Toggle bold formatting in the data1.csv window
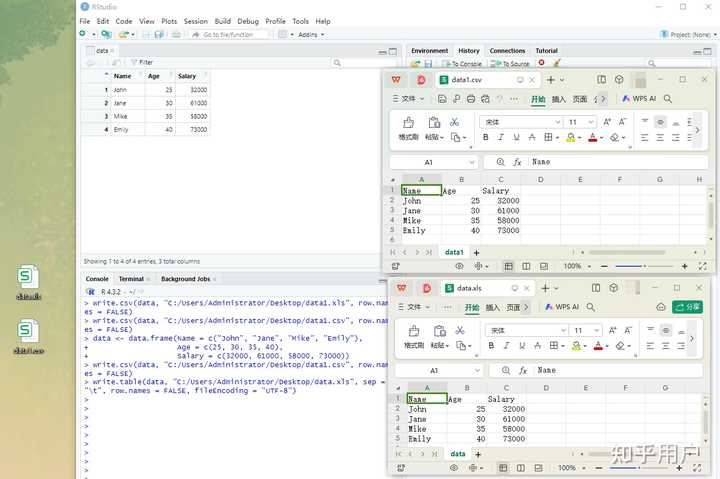Screen dimensions: 720x479 [x=486, y=137]
